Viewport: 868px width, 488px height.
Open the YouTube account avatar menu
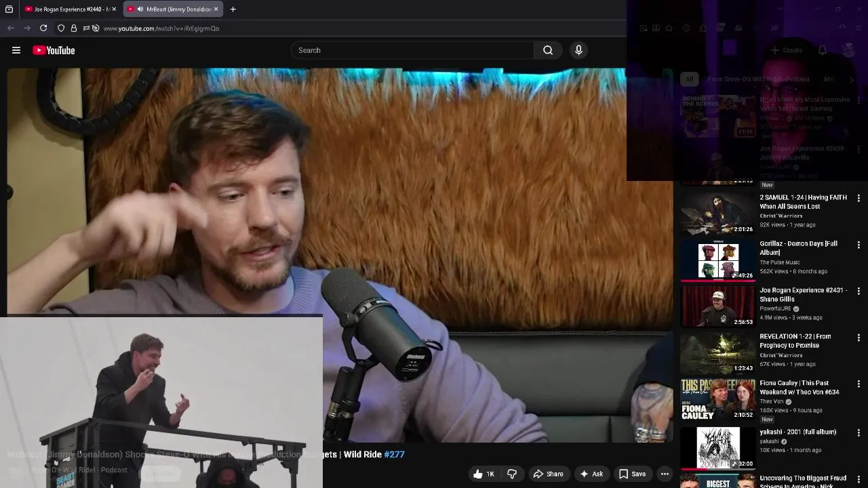848,50
